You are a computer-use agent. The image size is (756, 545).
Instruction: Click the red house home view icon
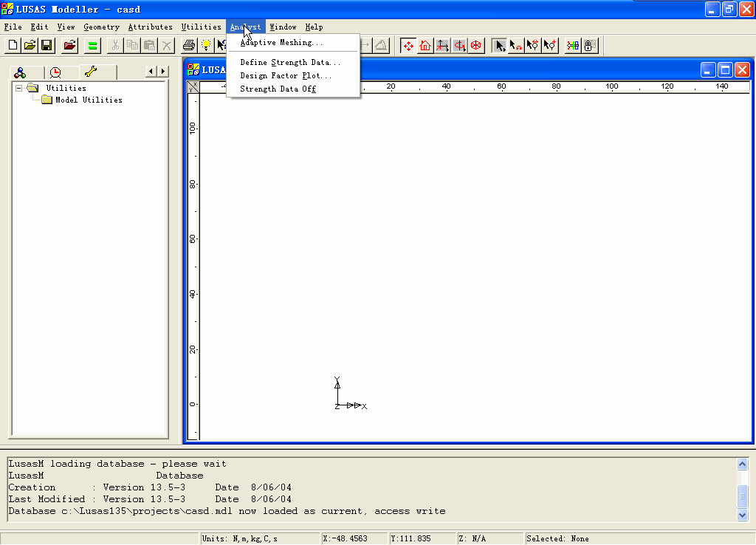[425, 46]
